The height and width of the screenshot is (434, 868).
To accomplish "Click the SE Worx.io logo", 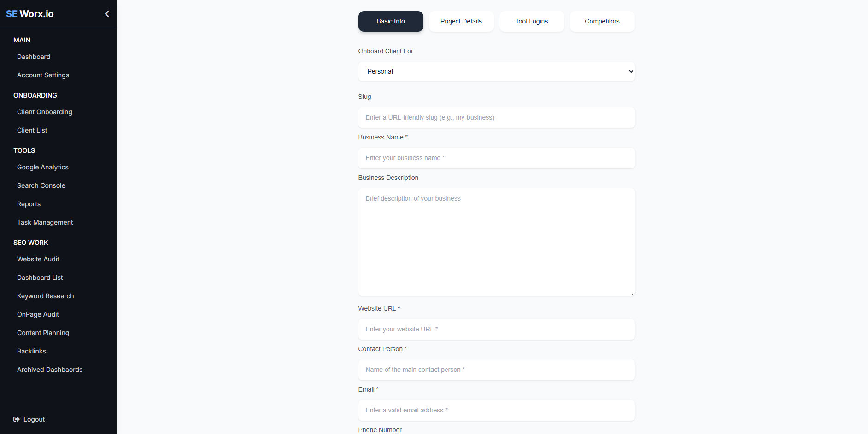I will (29, 14).
